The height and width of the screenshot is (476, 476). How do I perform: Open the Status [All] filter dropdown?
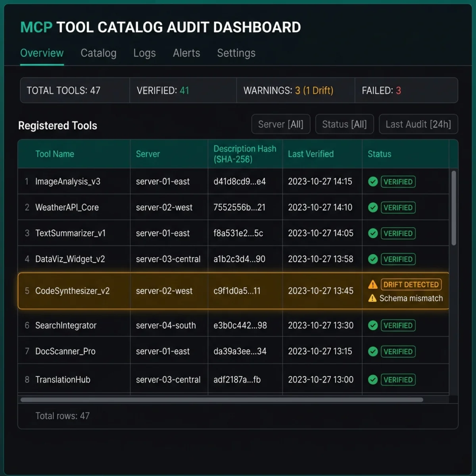pos(344,124)
